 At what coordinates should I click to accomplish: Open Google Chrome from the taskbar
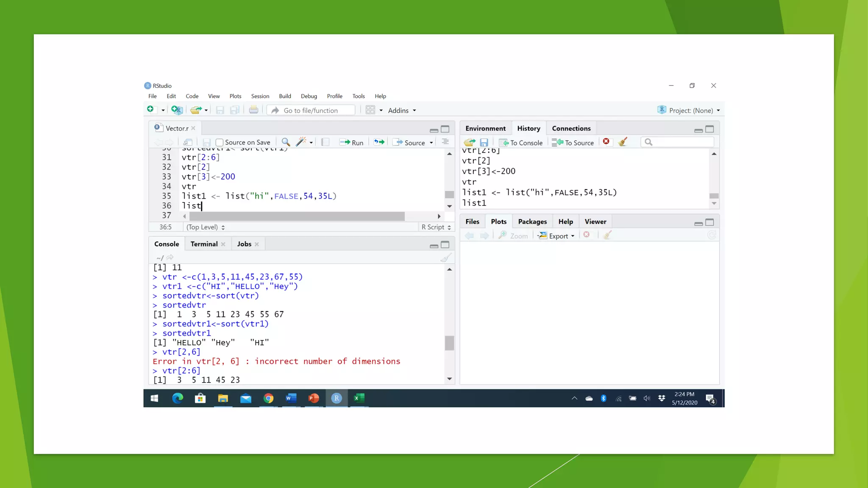coord(268,398)
